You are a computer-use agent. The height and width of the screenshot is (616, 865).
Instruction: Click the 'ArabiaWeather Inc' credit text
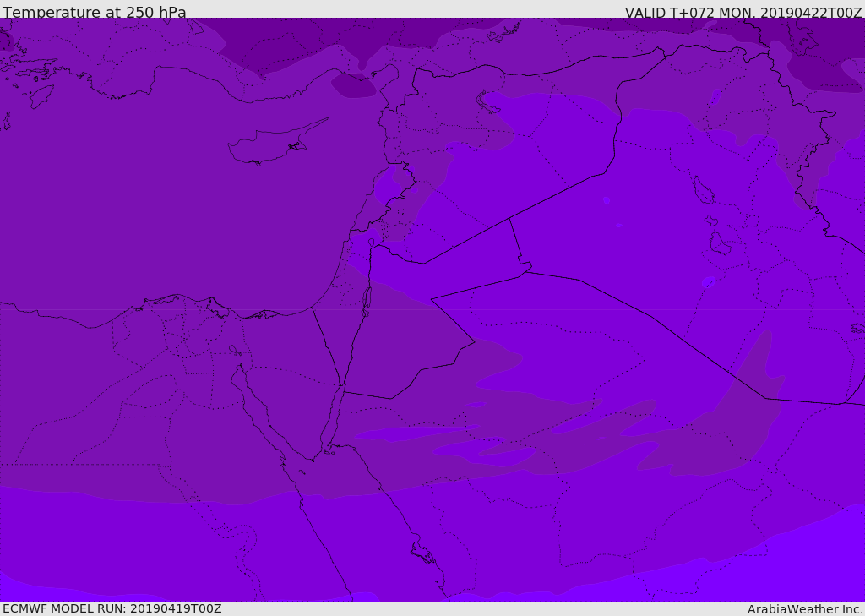[x=805, y=609]
